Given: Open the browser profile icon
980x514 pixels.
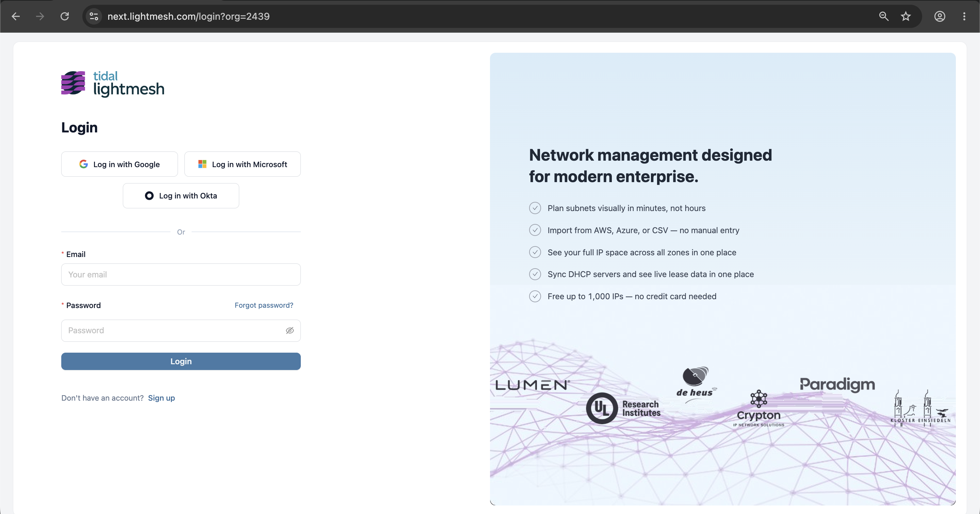Looking at the screenshot, I should coord(940,16).
